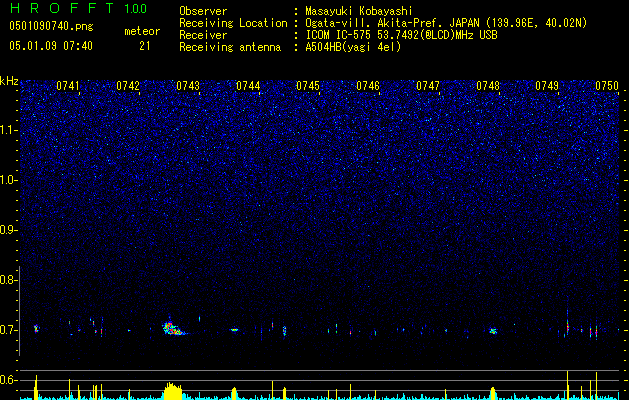This screenshot has height=400, width=629.
Task: Select the filename 0501090740.png
Action: (51, 26)
